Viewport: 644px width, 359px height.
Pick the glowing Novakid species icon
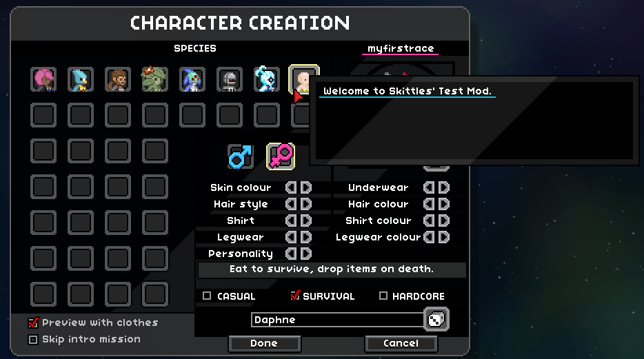[x=267, y=79]
